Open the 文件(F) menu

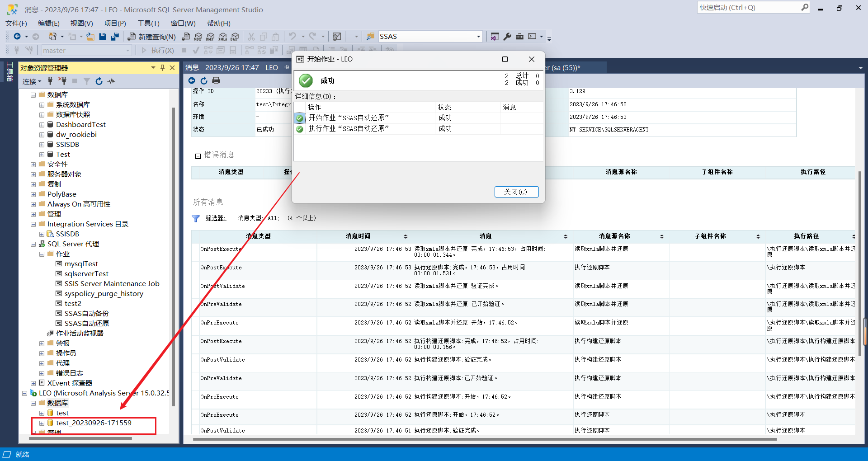16,24
